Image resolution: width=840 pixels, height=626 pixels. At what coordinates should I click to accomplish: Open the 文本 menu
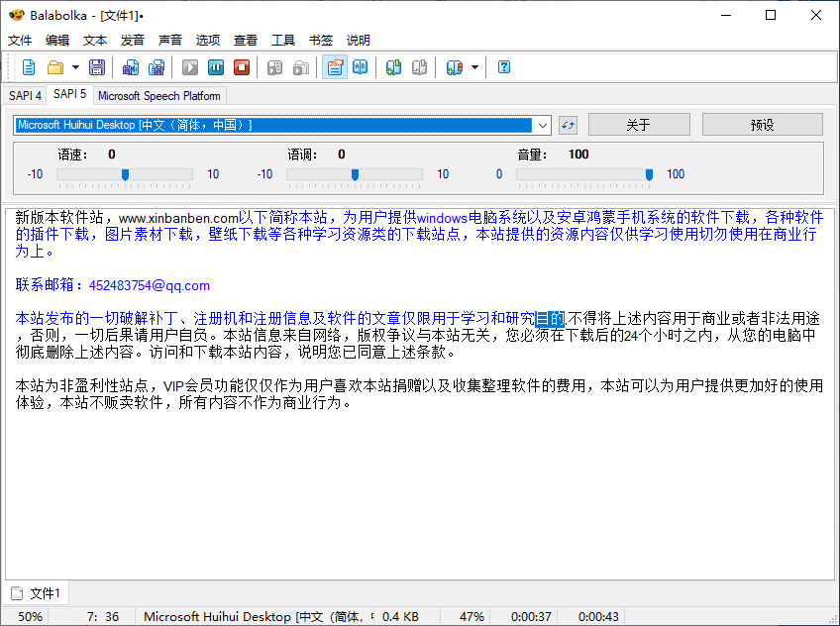click(95, 41)
